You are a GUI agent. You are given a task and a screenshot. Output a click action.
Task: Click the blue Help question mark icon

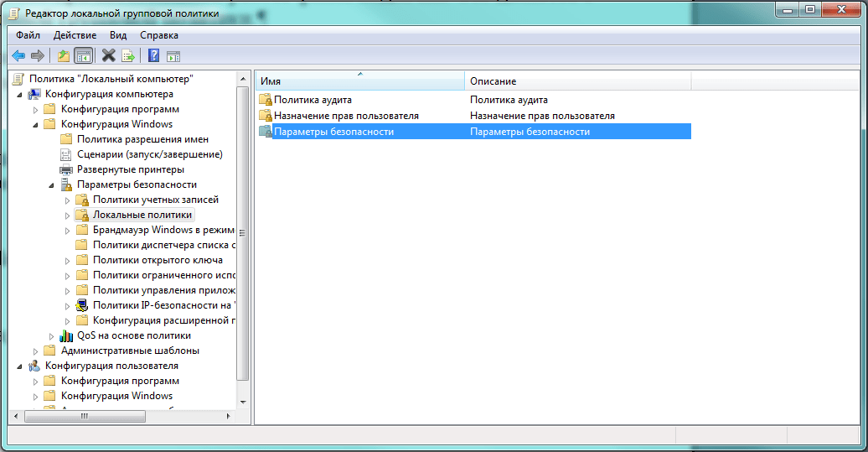click(x=153, y=56)
